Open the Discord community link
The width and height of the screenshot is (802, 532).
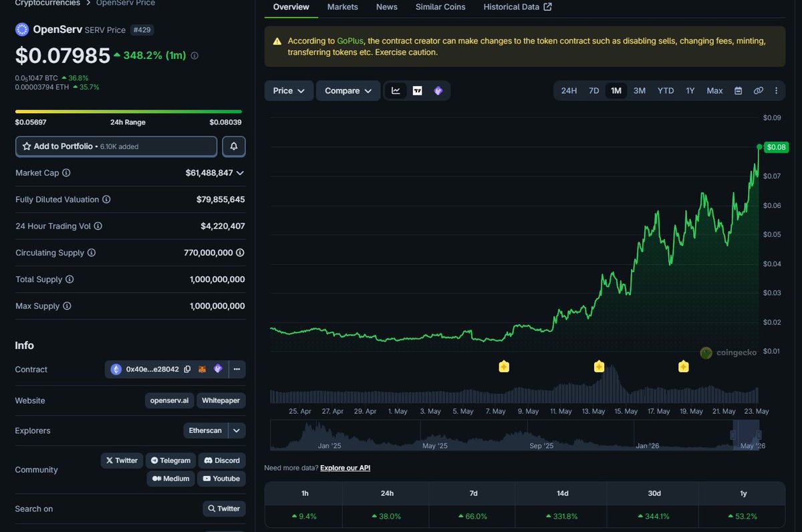(x=222, y=460)
